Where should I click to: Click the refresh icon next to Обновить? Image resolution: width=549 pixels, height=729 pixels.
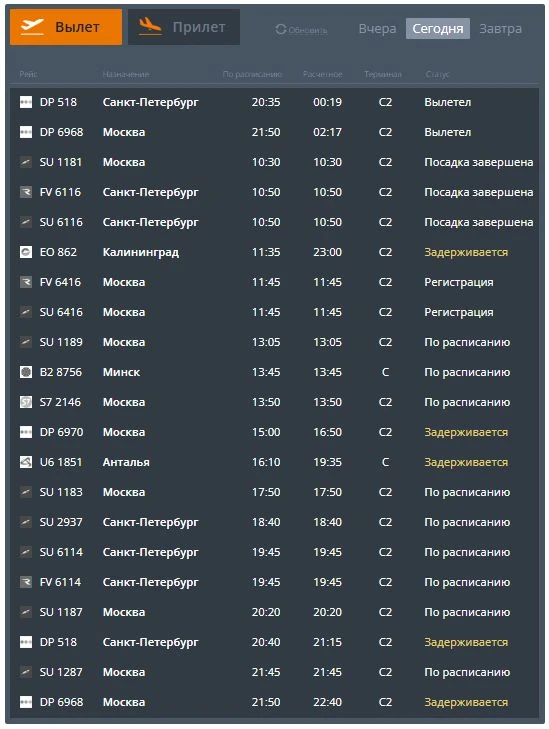point(280,29)
